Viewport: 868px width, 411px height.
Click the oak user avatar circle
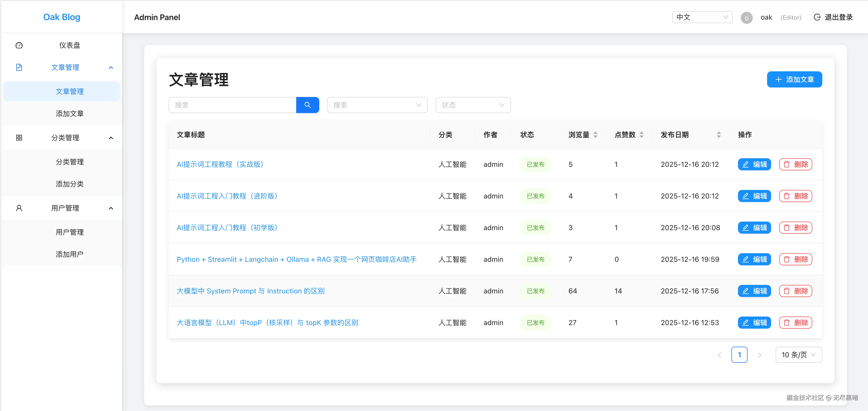pyautogui.click(x=746, y=18)
